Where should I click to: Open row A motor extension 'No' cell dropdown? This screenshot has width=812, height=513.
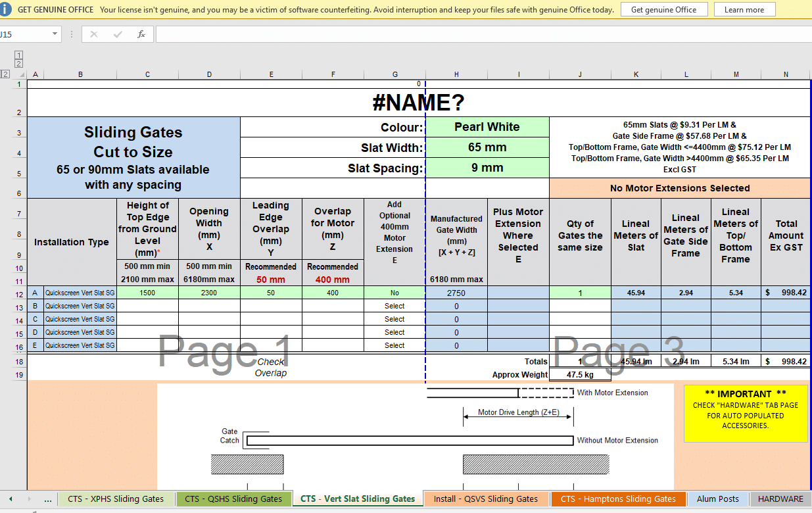394,293
